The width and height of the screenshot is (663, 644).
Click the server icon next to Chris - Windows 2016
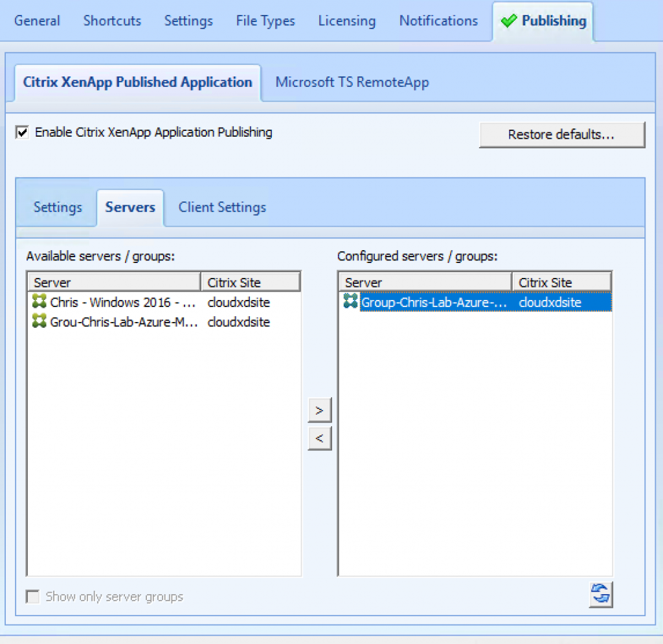click(39, 302)
